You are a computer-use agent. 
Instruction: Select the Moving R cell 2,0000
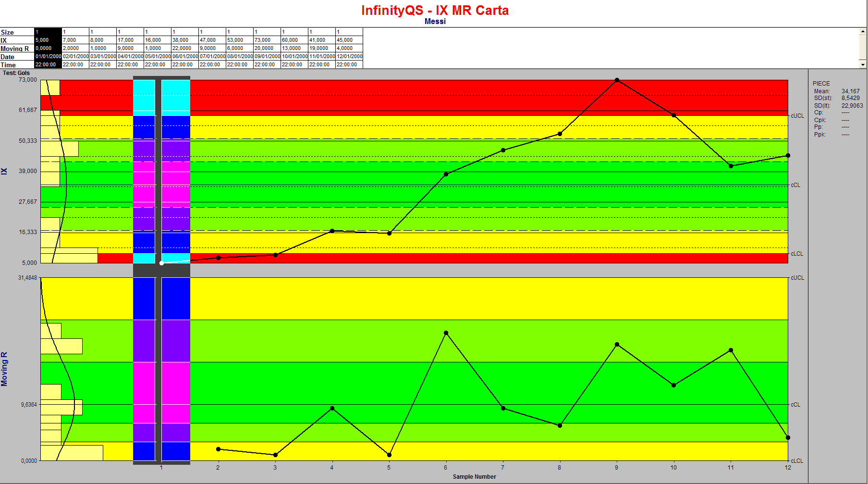click(x=75, y=48)
